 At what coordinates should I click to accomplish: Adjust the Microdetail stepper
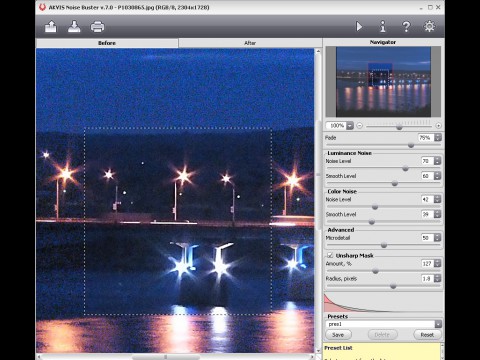[438, 238]
